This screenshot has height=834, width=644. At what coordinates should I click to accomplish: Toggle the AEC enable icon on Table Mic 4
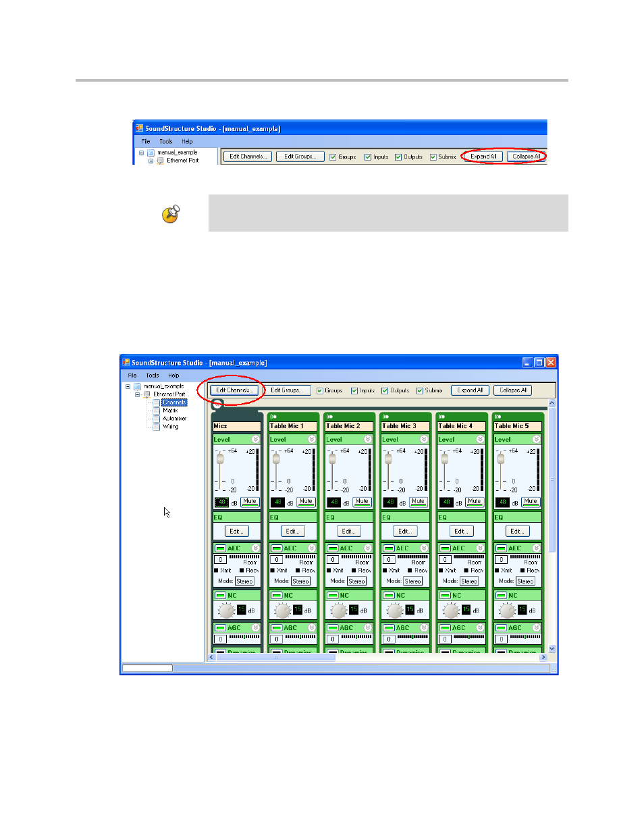446,548
